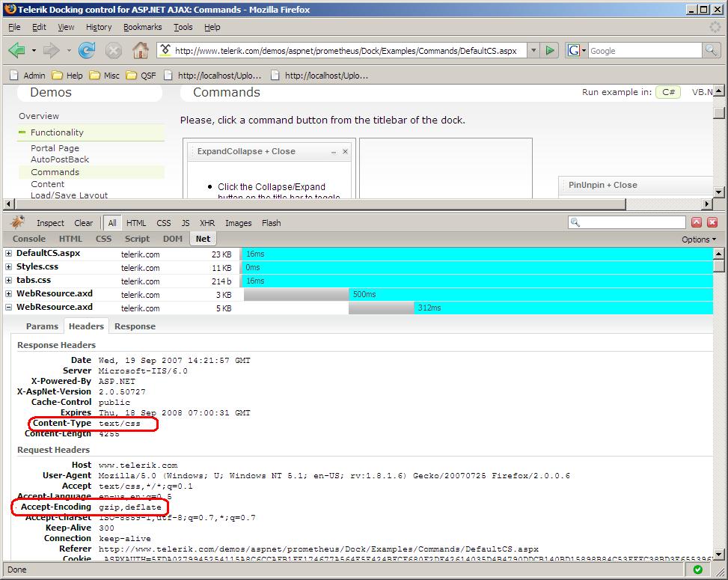Click the Stop loading icon
The width and height of the screenshot is (728, 580).
(114, 50)
